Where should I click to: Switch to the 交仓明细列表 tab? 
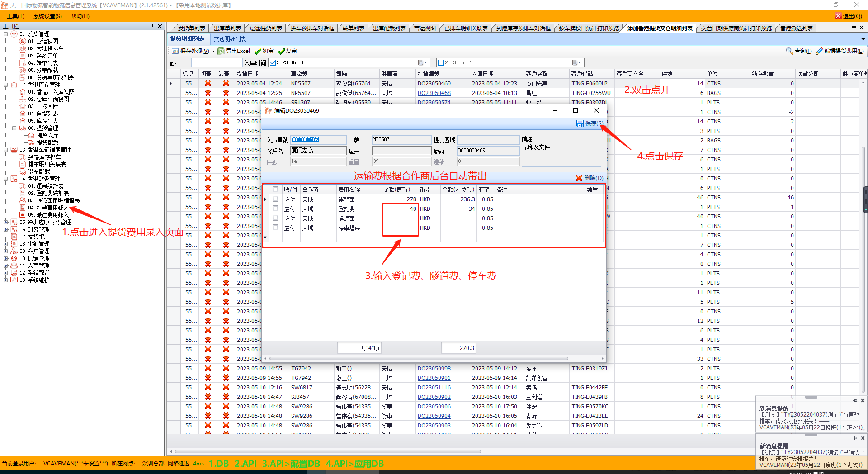coord(230,39)
